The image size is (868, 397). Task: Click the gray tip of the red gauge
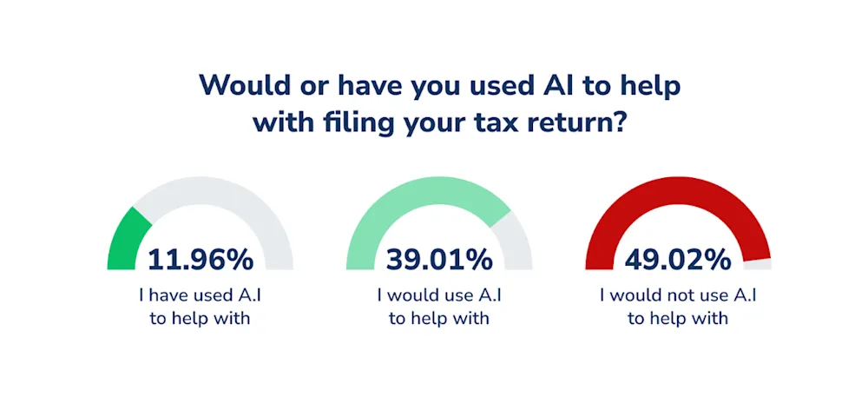(x=758, y=264)
